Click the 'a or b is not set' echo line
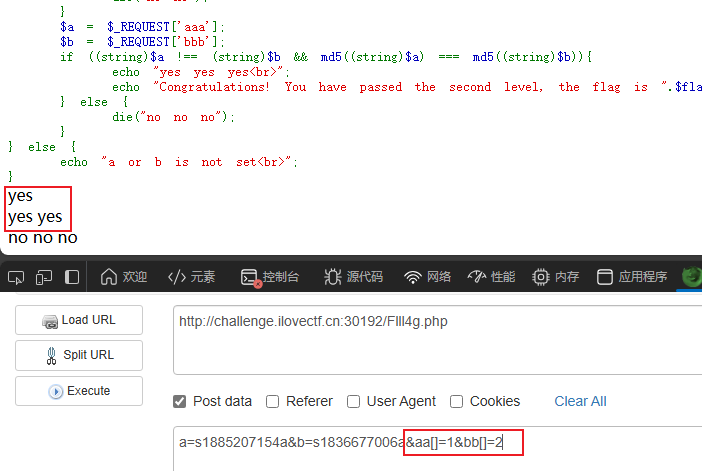702x471 pixels. 179,162
